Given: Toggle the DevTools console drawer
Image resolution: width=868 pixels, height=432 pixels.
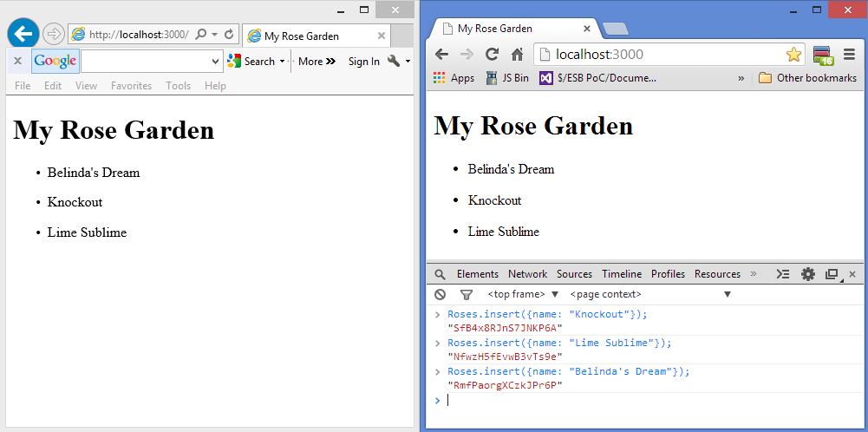Looking at the screenshot, I should coord(782,274).
